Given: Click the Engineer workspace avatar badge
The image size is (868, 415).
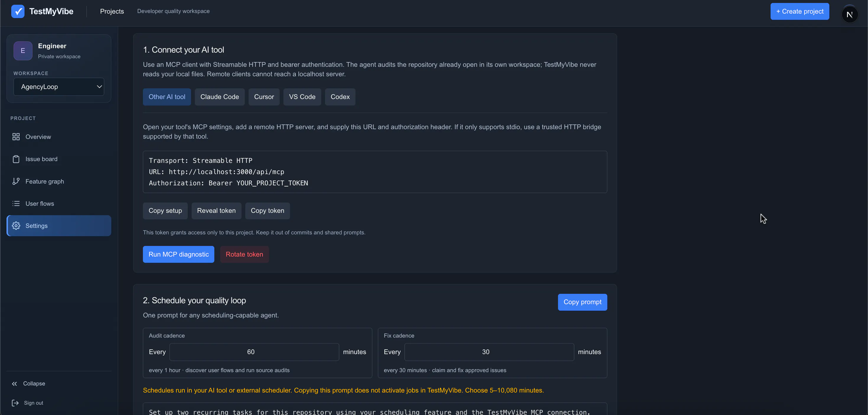Looking at the screenshot, I should point(23,51).
